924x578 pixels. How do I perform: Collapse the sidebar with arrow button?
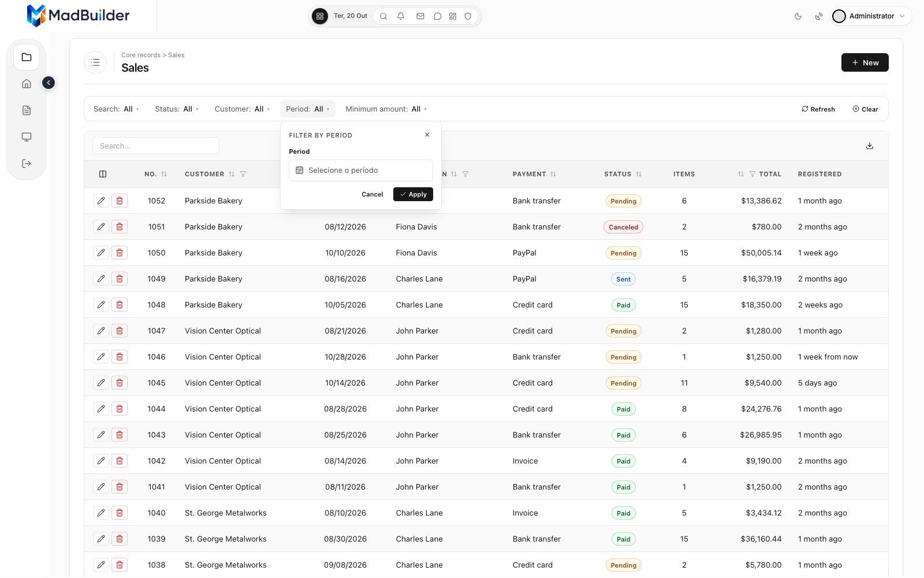[49, 83]
